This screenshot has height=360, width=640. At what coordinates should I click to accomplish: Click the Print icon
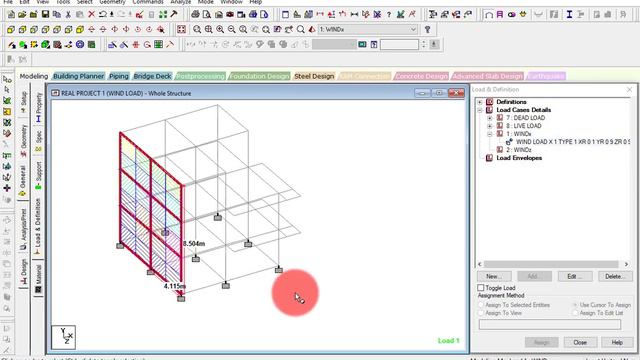[x=196, y=15]
